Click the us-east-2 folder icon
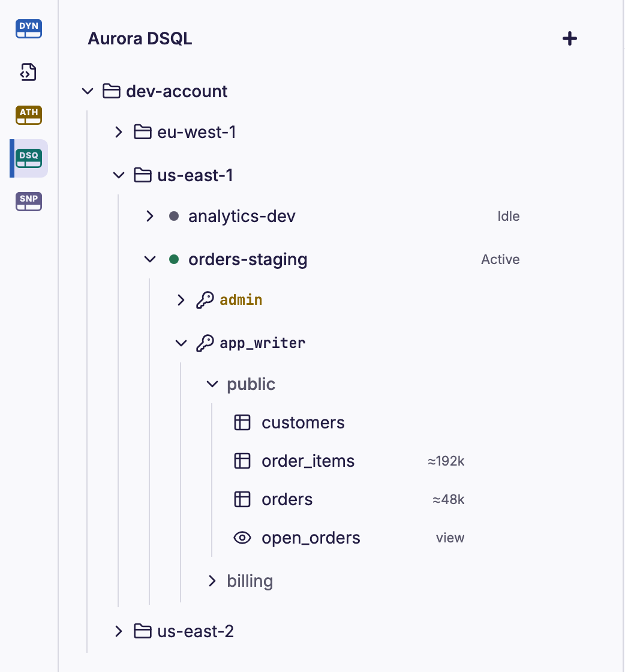 click(143, 631)
